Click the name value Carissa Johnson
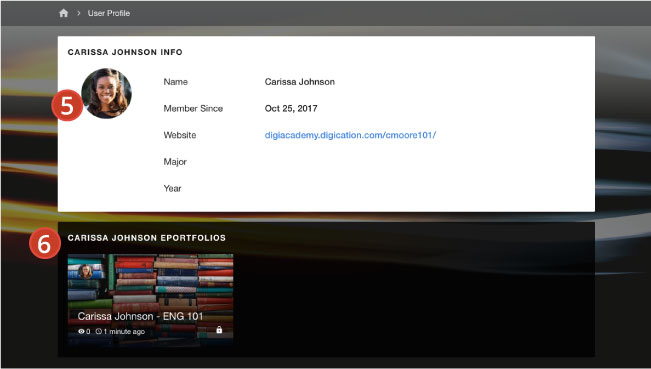The width and height of the screenshot is (651, 369). coord(300,82)
